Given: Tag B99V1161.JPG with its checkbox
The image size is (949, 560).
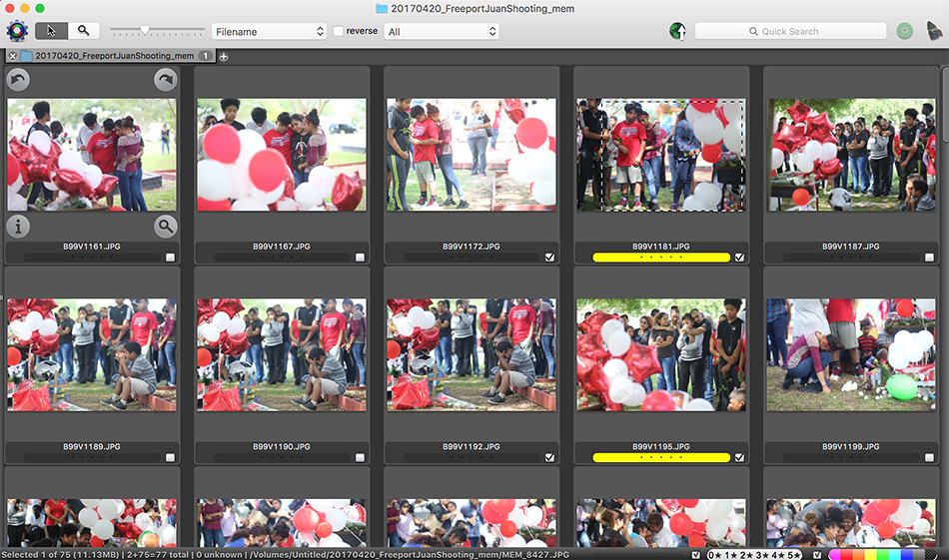Looking at the screenshot, I should (170, 258).
